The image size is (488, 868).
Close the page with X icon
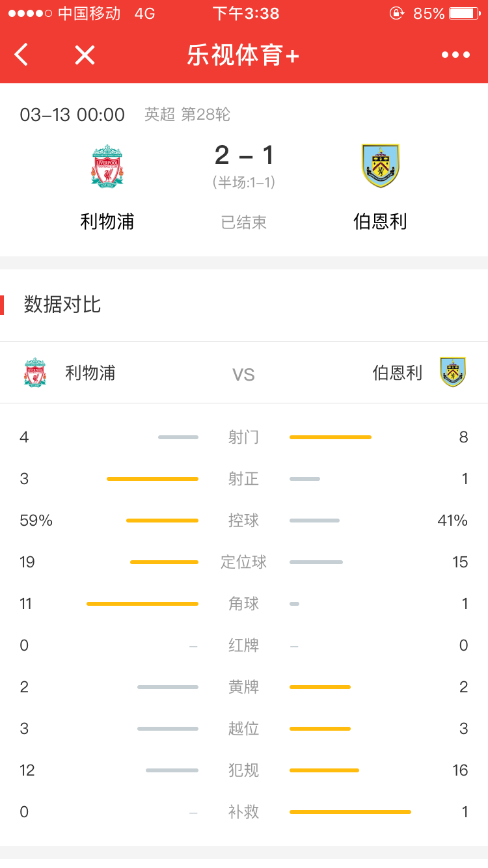(85, 55)
